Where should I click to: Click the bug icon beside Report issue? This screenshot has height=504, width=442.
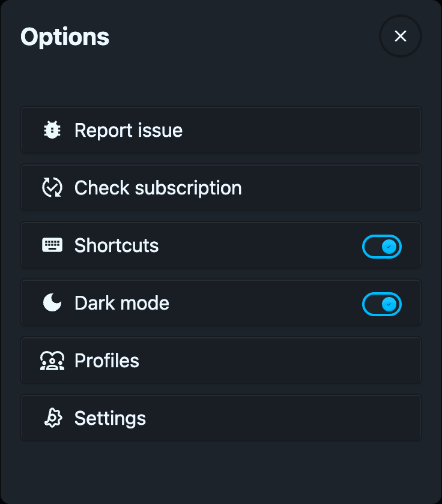[52, 130]
